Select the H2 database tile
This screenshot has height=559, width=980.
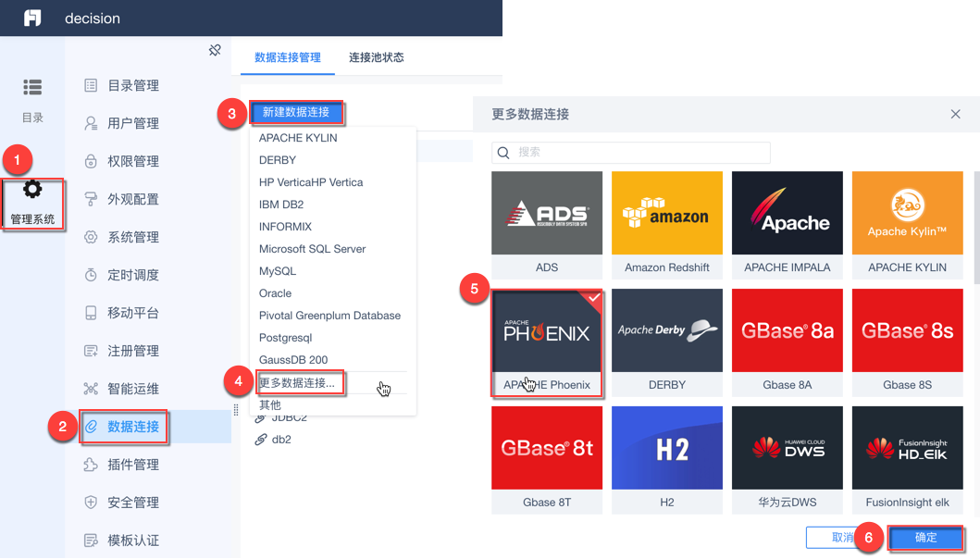coord(667,460)
